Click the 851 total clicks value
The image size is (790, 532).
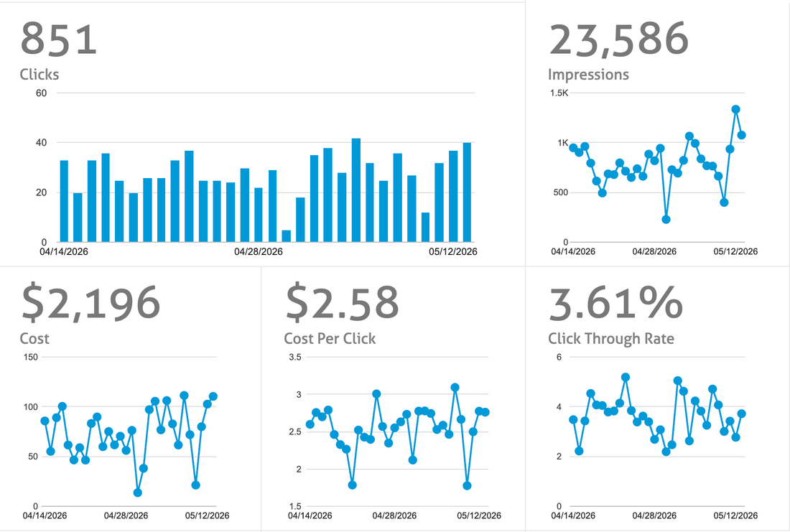(x=58, y=39)
